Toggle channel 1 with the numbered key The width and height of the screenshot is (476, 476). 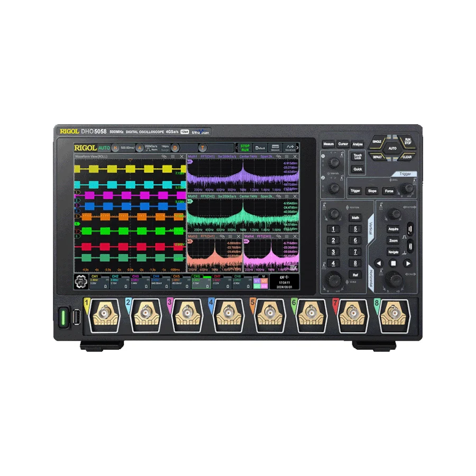pyautogui.click(x=333, y=229)
